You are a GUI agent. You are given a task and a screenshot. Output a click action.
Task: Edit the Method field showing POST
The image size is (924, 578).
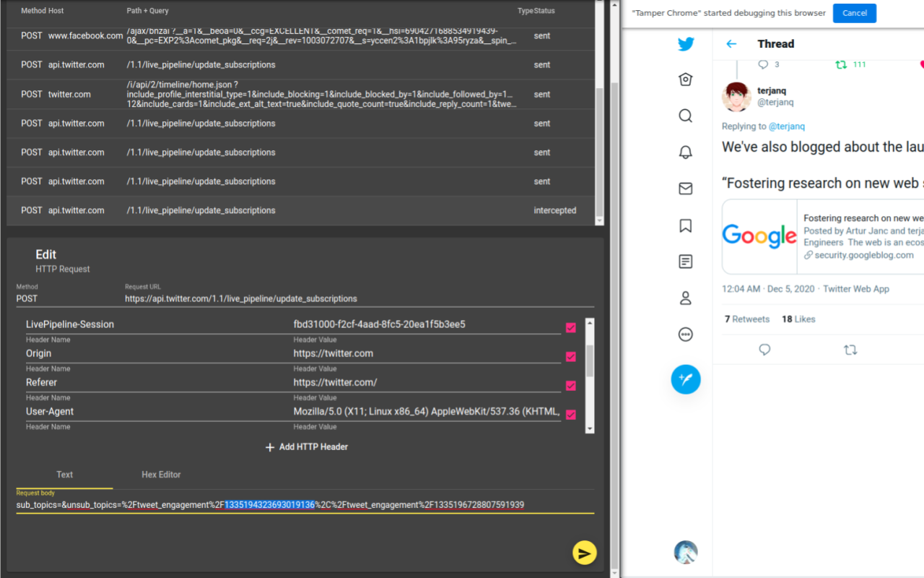click(65, 298)
